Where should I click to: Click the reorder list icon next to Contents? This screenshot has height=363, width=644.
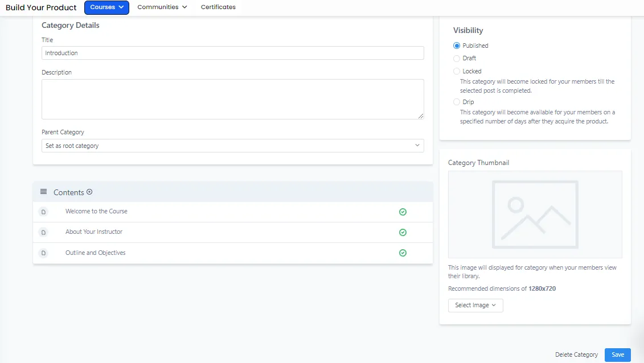pos(43,192)
